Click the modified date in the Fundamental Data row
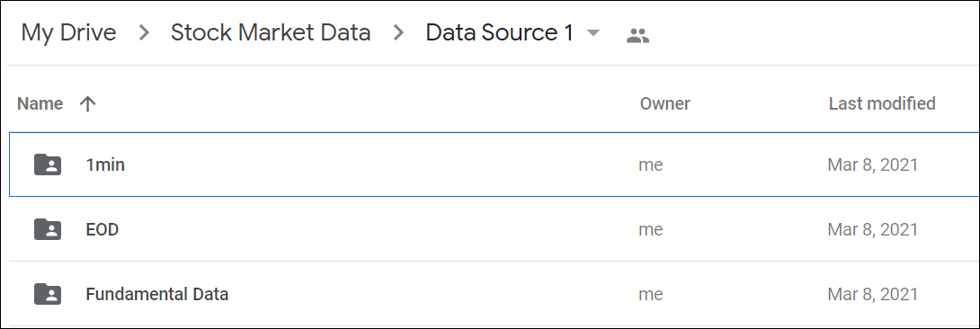The height and width of the screenshot is (329, 980). [872, 293]
